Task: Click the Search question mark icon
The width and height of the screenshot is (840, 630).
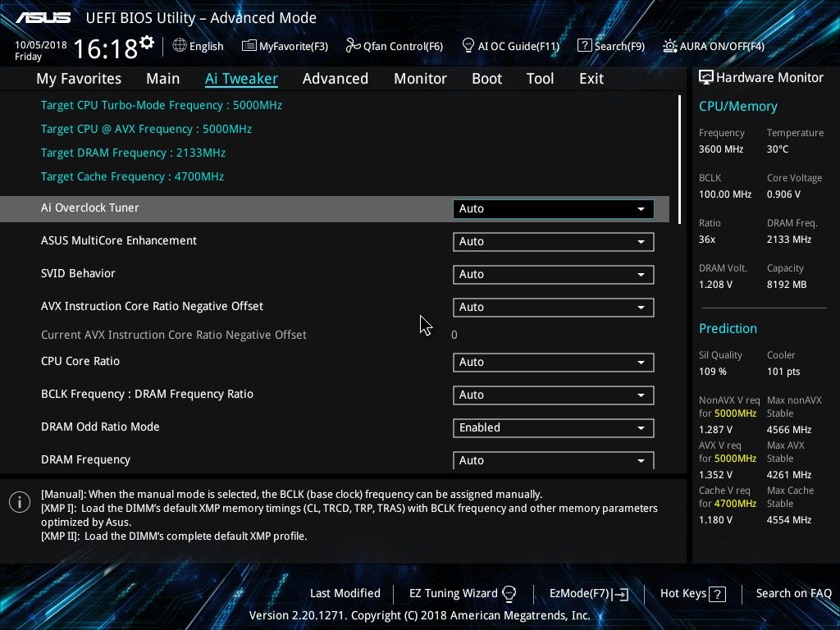Action: point(584,46)
